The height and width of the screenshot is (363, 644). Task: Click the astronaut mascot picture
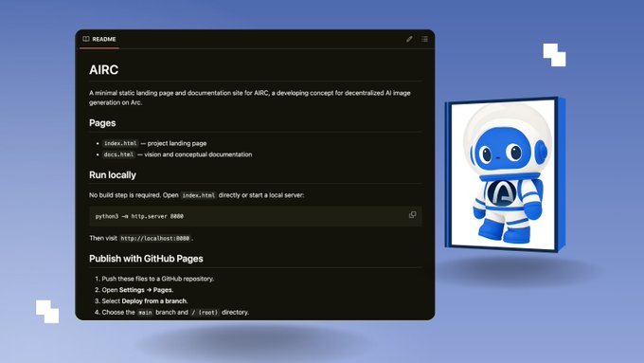tap(505, 173)
